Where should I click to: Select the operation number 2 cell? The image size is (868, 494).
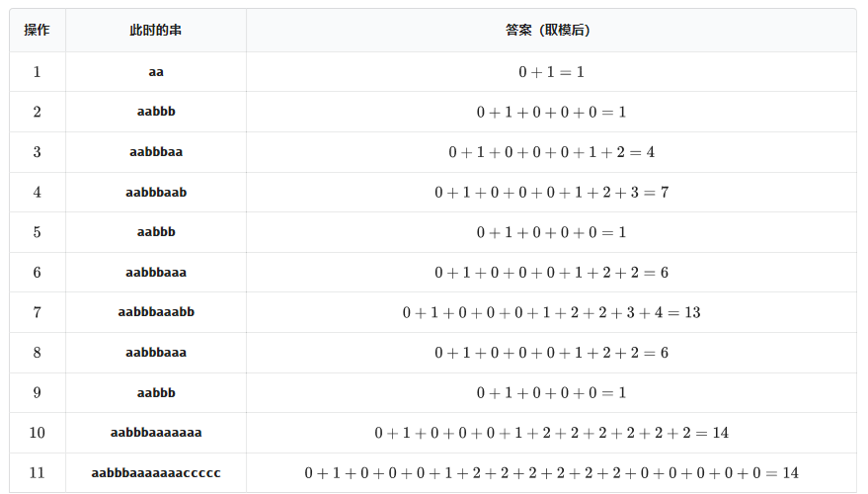click(38, 112)
